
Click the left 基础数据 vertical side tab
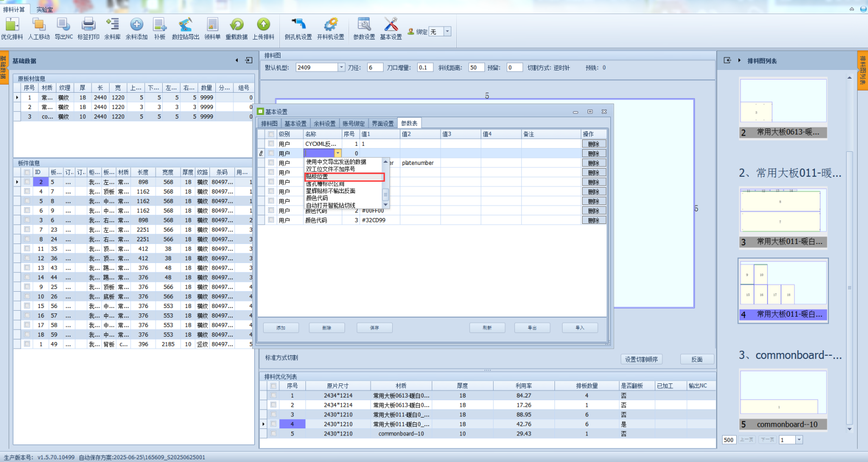point(3,67)
